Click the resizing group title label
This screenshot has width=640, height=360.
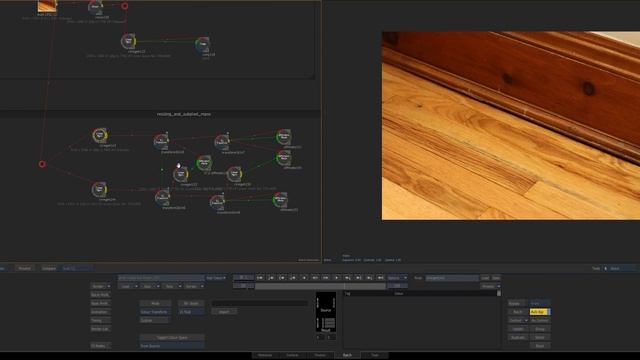(x=184, y=114)
